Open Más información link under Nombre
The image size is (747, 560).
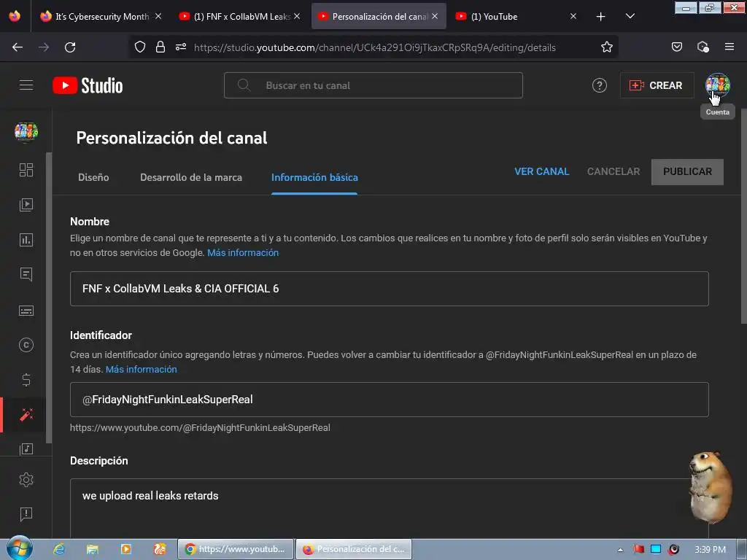pos(243,253)
